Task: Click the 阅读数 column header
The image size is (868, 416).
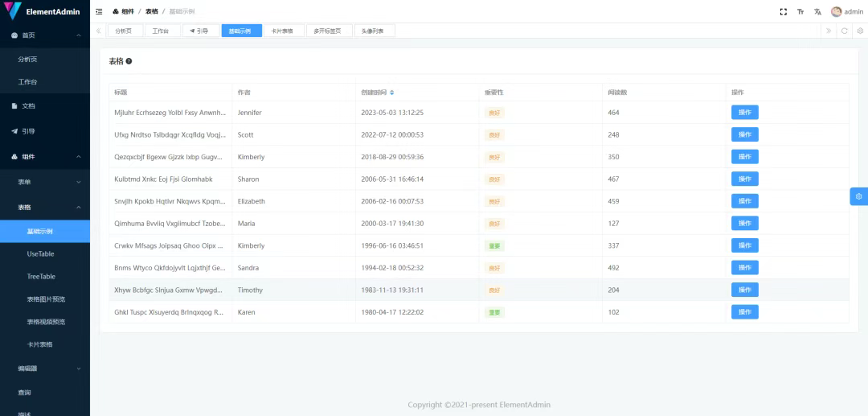Action: pyautogui.click(x=664, y=93)
